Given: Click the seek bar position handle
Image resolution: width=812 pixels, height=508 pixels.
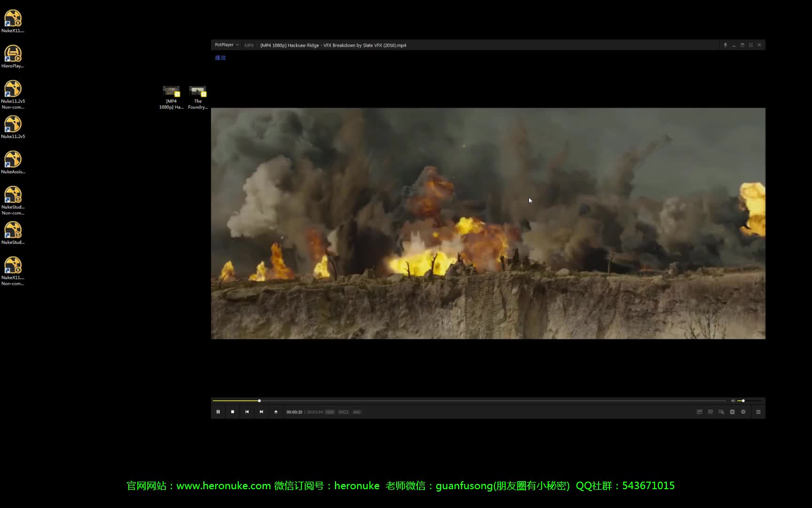Looking at the screenshot, I should [259, 401].
